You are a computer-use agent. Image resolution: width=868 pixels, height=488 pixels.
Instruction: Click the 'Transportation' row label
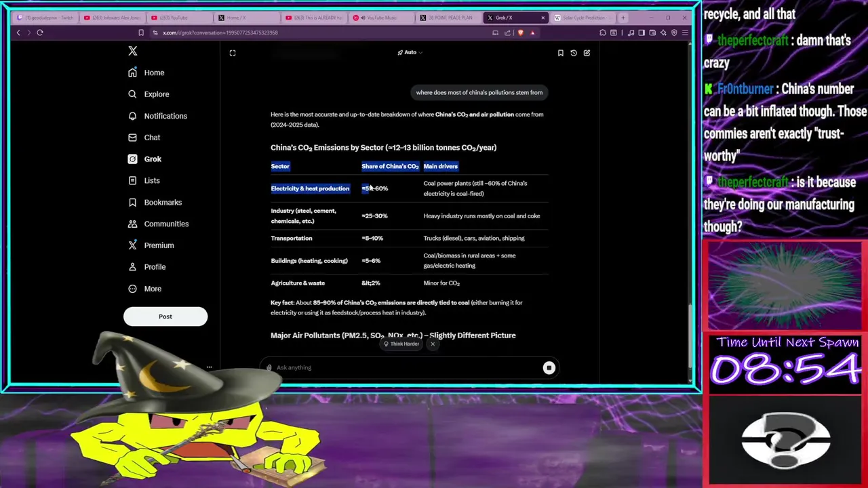point(292,238)
